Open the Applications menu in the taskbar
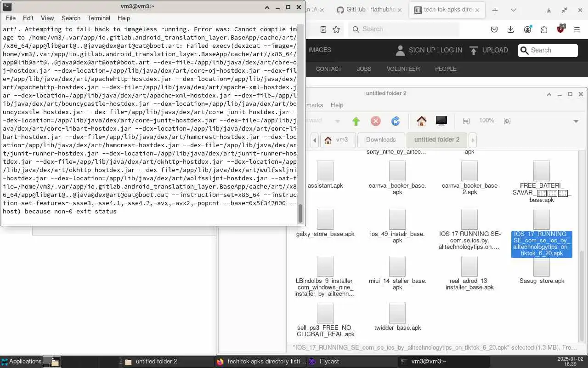The image size is (588, 368). point(21,362)
